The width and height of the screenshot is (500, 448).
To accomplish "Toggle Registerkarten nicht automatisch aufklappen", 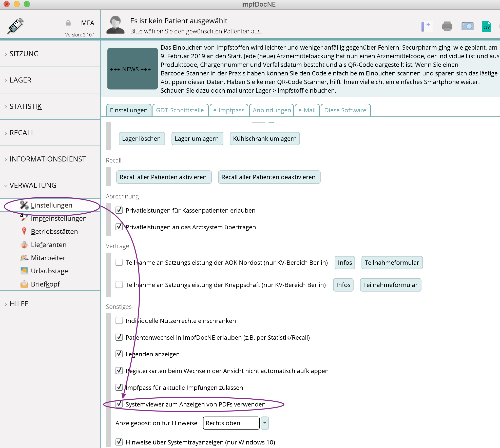I will click(x=119, y=371).
